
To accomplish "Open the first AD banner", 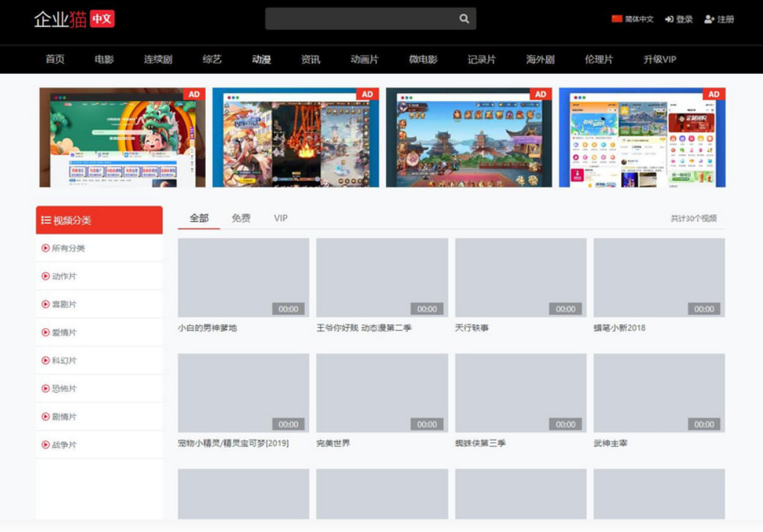I will pos(121,137).
